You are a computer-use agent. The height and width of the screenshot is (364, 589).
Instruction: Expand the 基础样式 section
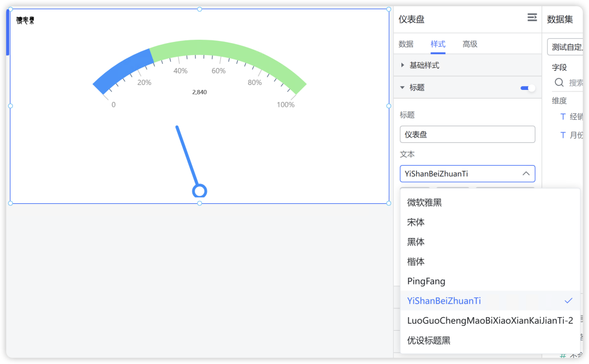(402, 65)
